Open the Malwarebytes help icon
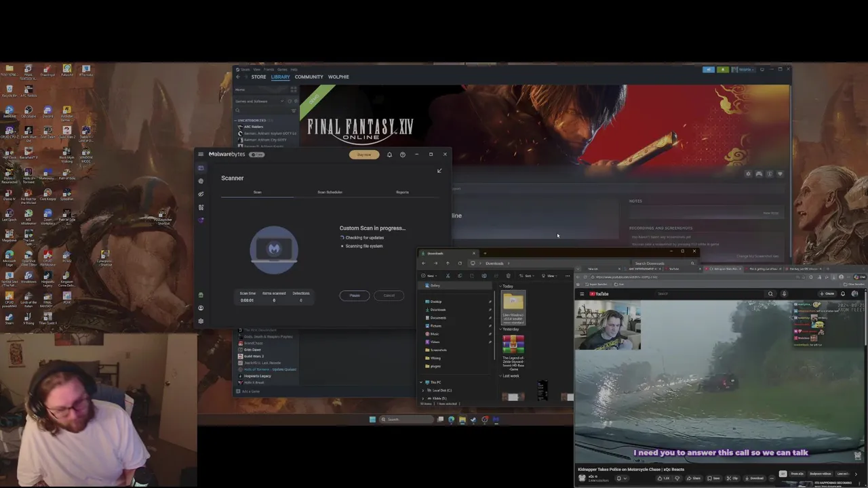This screenshot has height=488, width=868. [x=402, y=155]
